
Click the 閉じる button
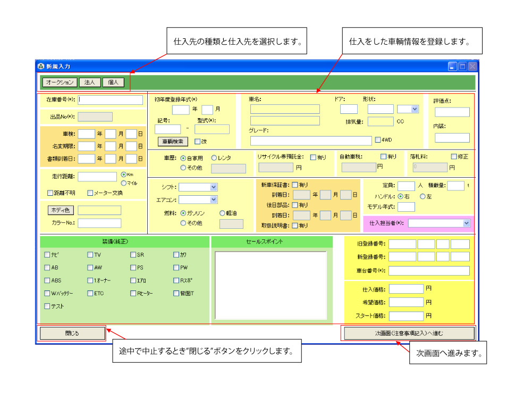pyautogui.click(x=72, y=333)
